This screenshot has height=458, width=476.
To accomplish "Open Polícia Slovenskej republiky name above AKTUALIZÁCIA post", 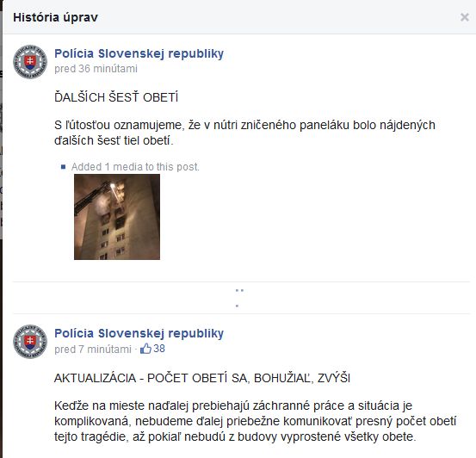I will pyautogui.click(x=139, y=333).
